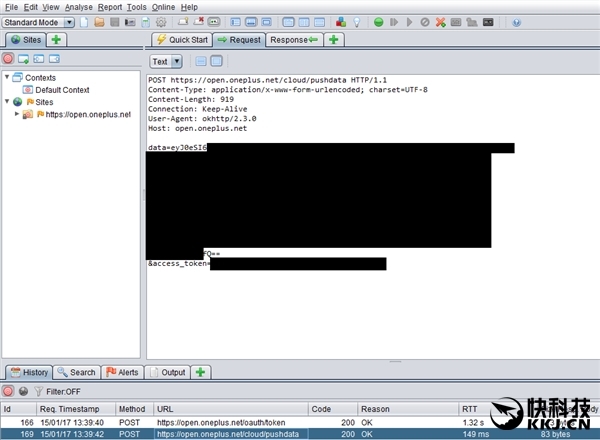Click the options gear icon in toolbar
600x440 pixels.
pyautogui.click(x=161, y=22)
